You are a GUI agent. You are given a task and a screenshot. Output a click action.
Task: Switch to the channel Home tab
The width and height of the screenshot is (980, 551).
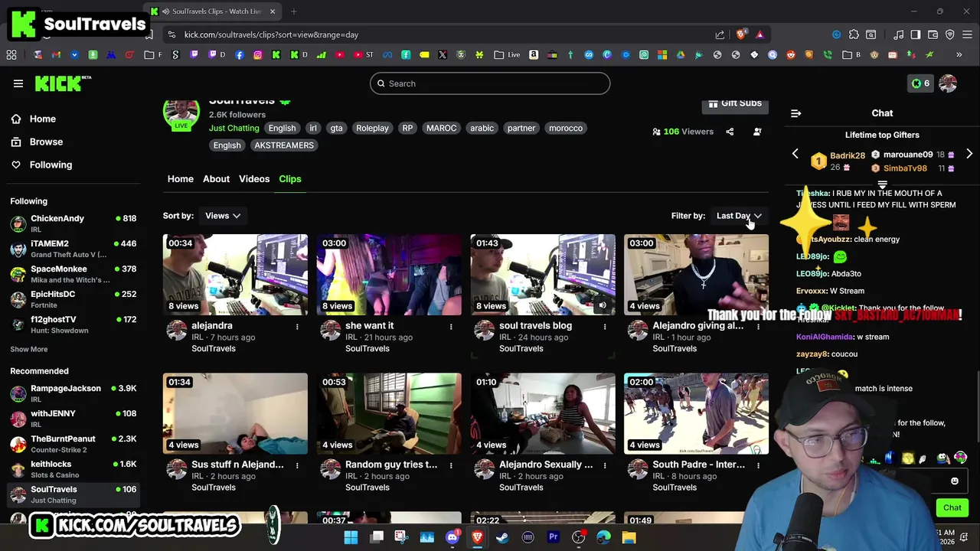(x=181, y=179)
